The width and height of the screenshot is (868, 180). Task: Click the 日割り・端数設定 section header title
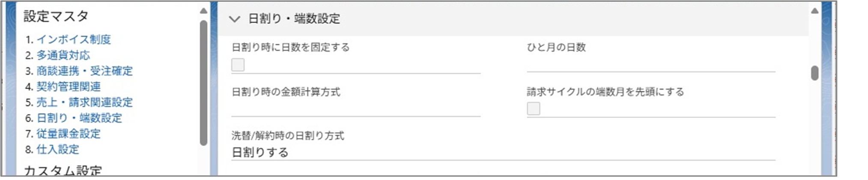coord(294,19)
